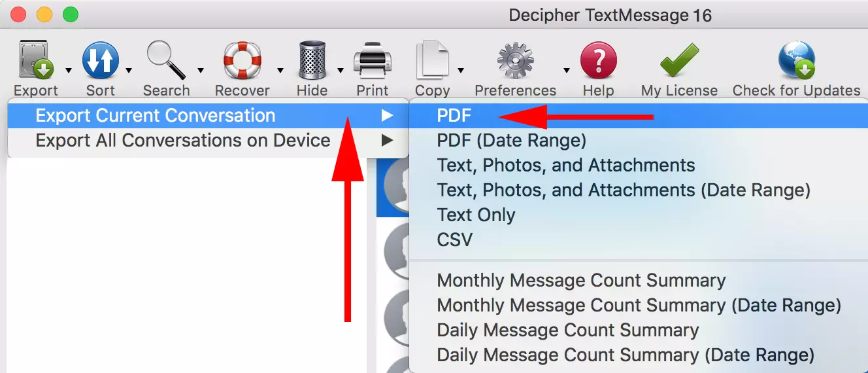The height and width of the screenshot is (373, 868).
Task: Open Help with the question mark icon
Action: pos(598,61)
